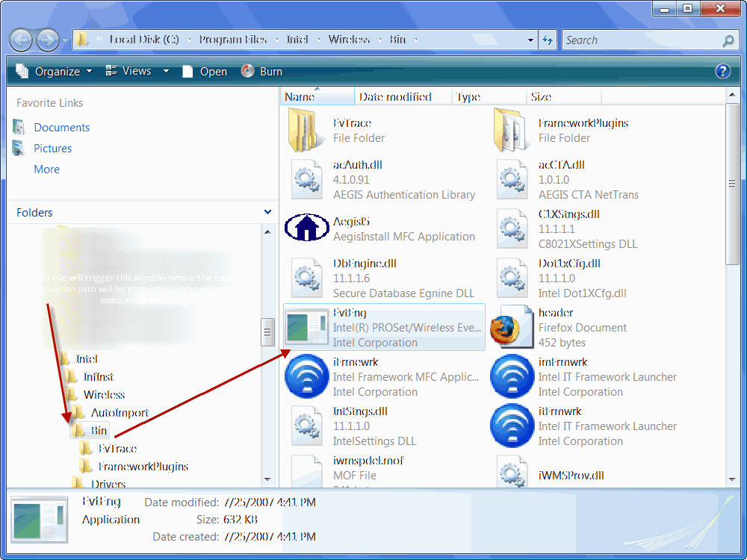Click Burn in the toolbar
This screenshot has height=560, width=747.
tap(261, 72)
